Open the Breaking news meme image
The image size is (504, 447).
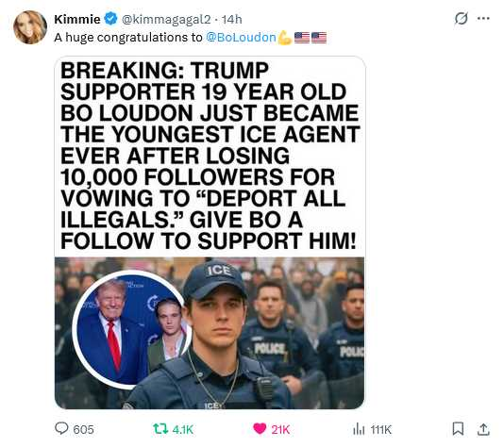coord(210,233)
